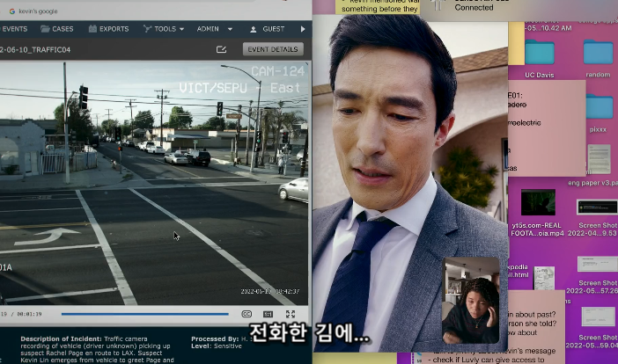The width and height of the screenshot is (618, 364).
Task: Select the UC Davis desktop folder
Action: coord(540,59)
